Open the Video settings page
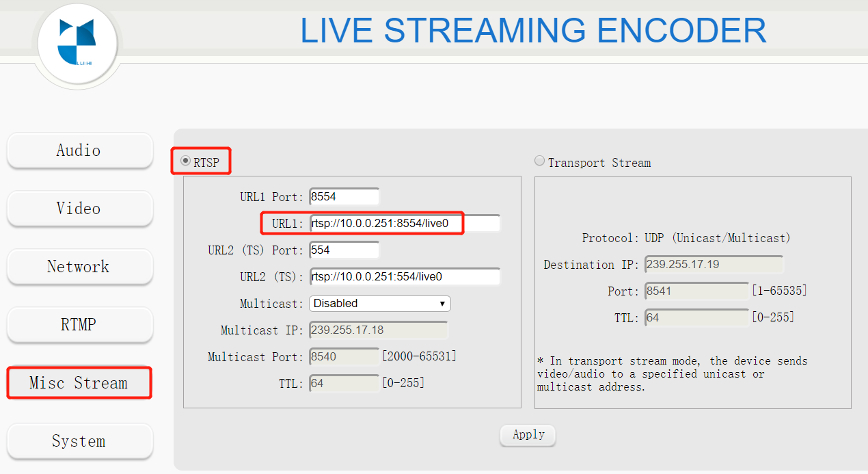 coord(79,209)
